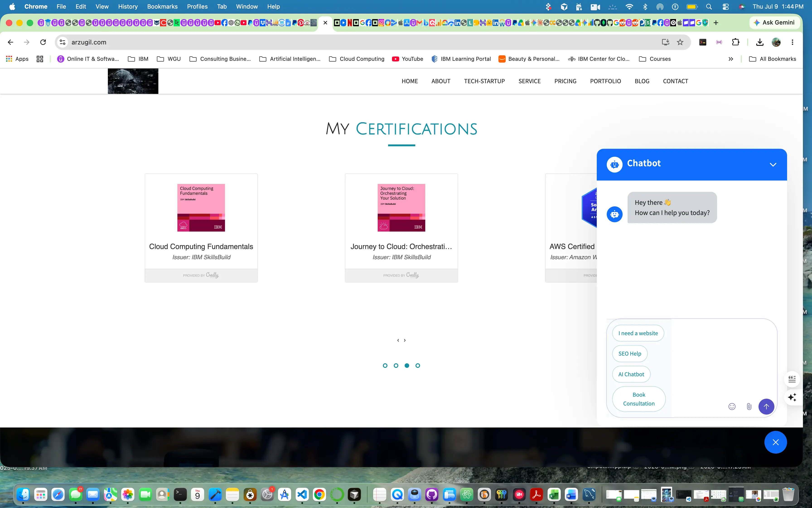Go to previous certification slide arrow
The width and height of the screenshot is (812, 508).
[398, 340]
